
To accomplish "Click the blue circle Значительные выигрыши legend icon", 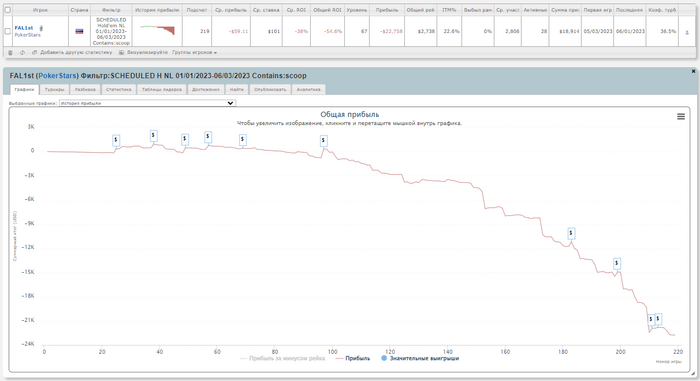I will click(384, 358).
